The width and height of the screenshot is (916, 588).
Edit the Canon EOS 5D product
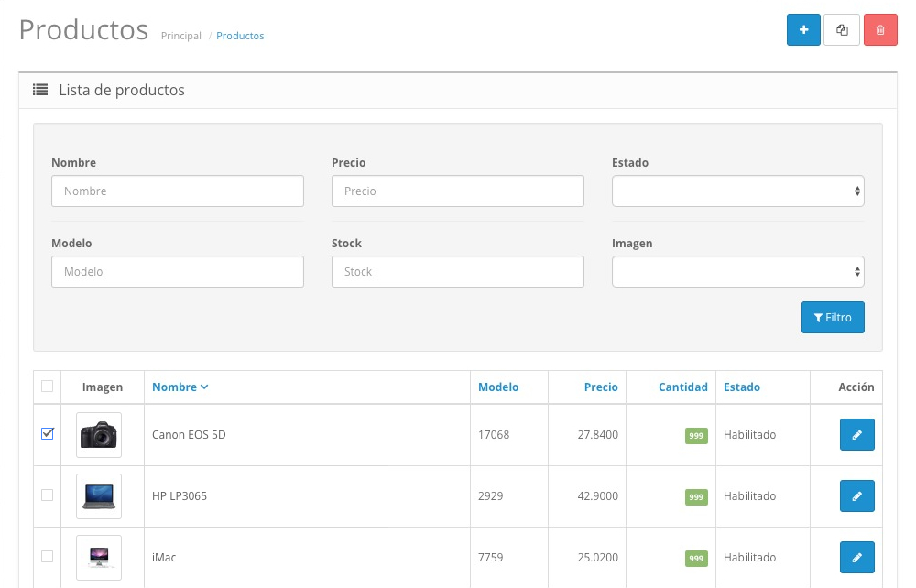click(856, 435)
